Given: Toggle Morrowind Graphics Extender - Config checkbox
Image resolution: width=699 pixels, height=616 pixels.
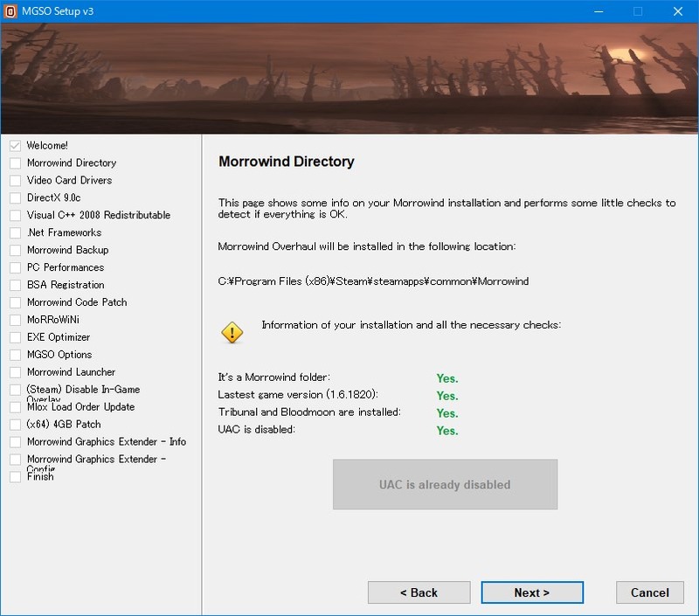Looking at the screenshot, I should click(15, 459).
